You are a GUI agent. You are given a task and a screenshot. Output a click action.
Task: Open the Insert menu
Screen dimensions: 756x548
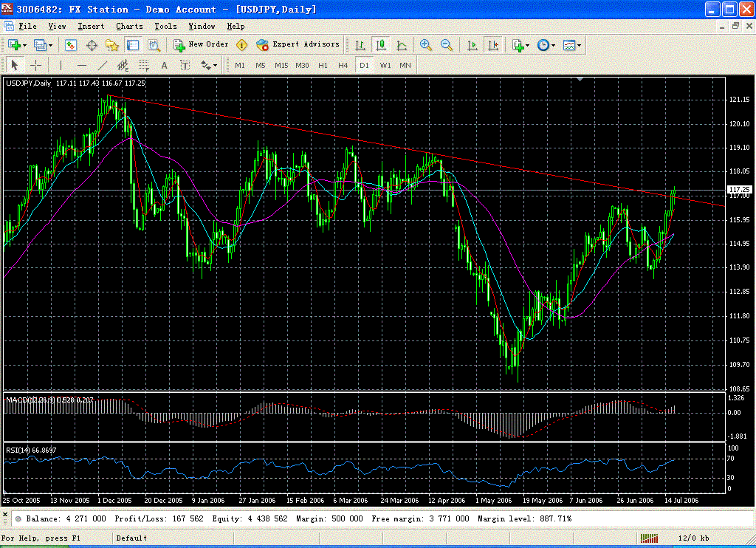point(91,26)
